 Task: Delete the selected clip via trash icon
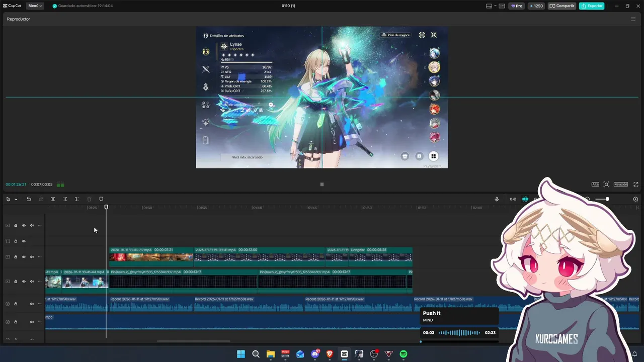89,199
